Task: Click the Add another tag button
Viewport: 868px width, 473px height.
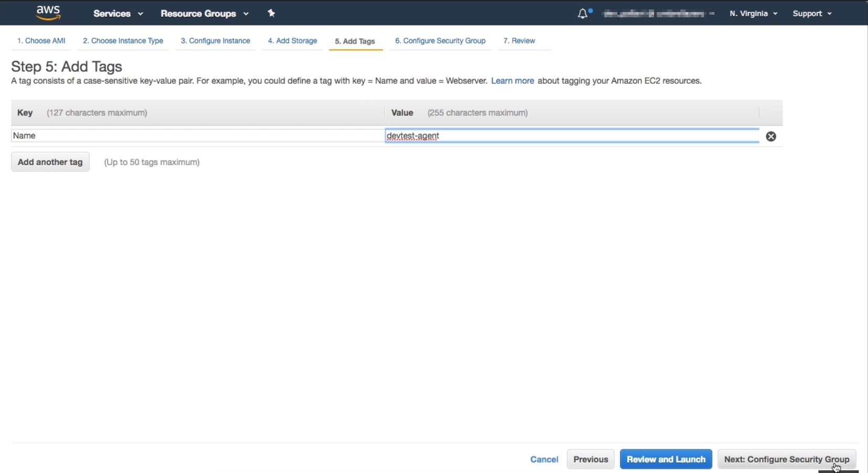Action: tap(50, 162)
